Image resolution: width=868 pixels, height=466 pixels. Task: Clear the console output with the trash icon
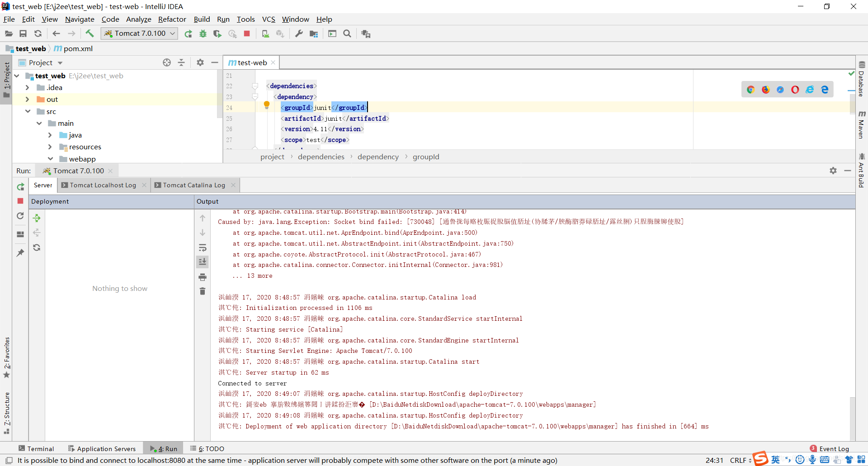[x=202, y=291]
